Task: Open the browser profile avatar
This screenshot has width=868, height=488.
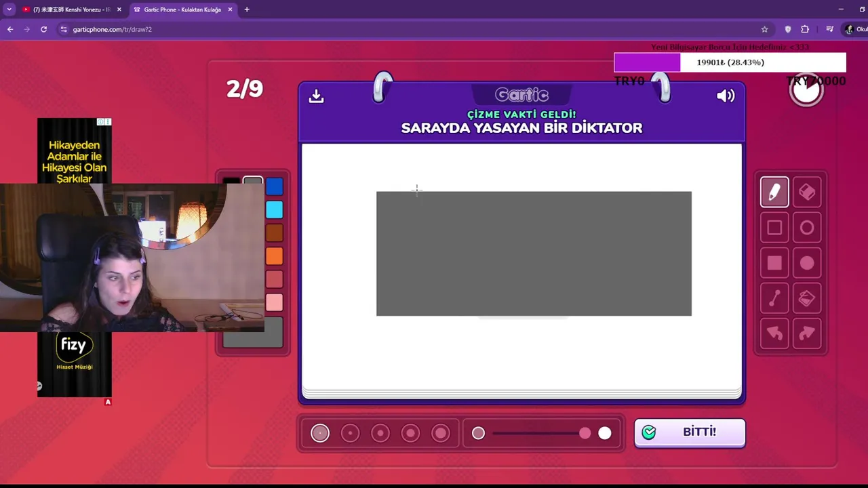Action: (x=849, y=29)
